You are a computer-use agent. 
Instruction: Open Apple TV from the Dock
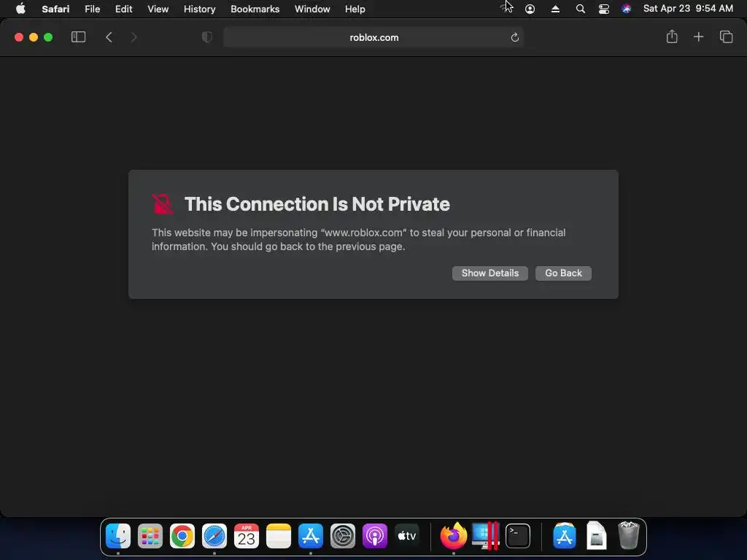click(x=407, y=536)
